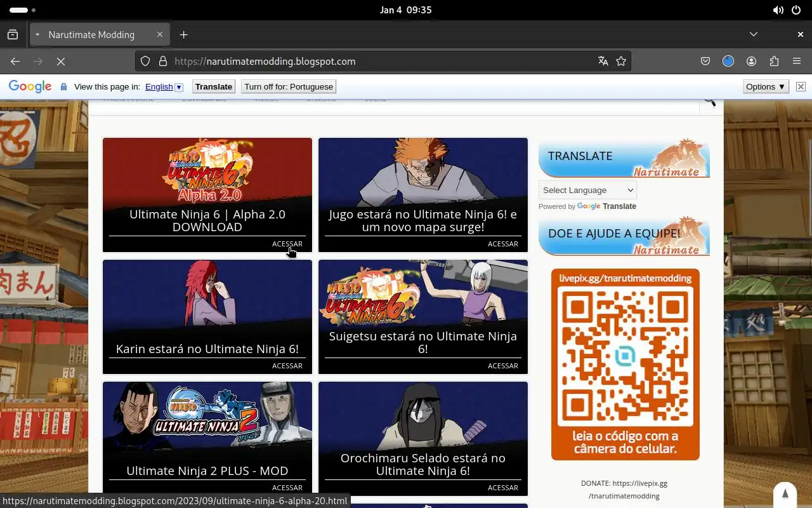The image size is (812, 508).
Task: Click Turn off for: Portuguese
Action: pos(289,86)
